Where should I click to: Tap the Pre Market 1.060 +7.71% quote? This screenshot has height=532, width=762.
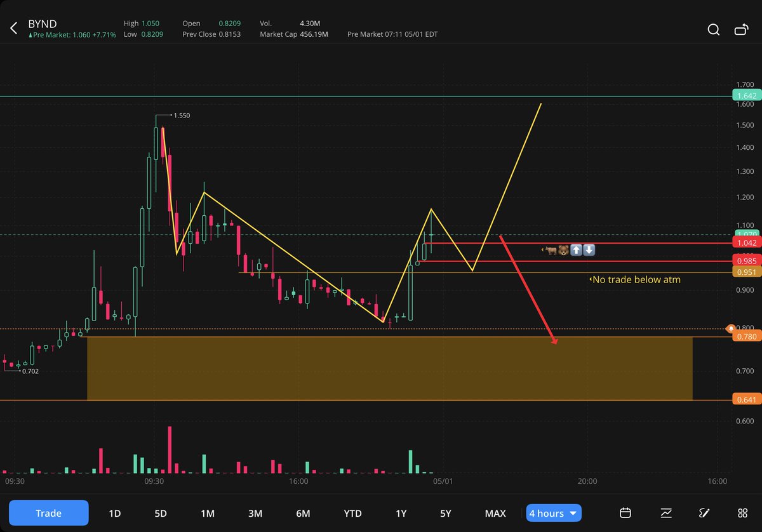pyautogui.click(x=72, y=35)
